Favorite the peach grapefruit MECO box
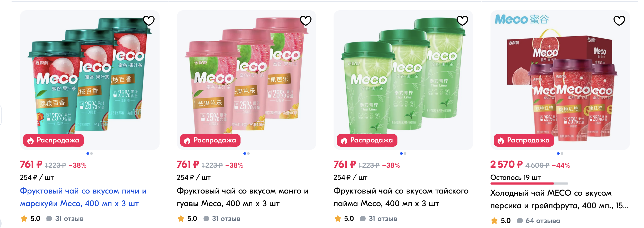This screenshot has width=644, height=228. click(x=619, y=21)
